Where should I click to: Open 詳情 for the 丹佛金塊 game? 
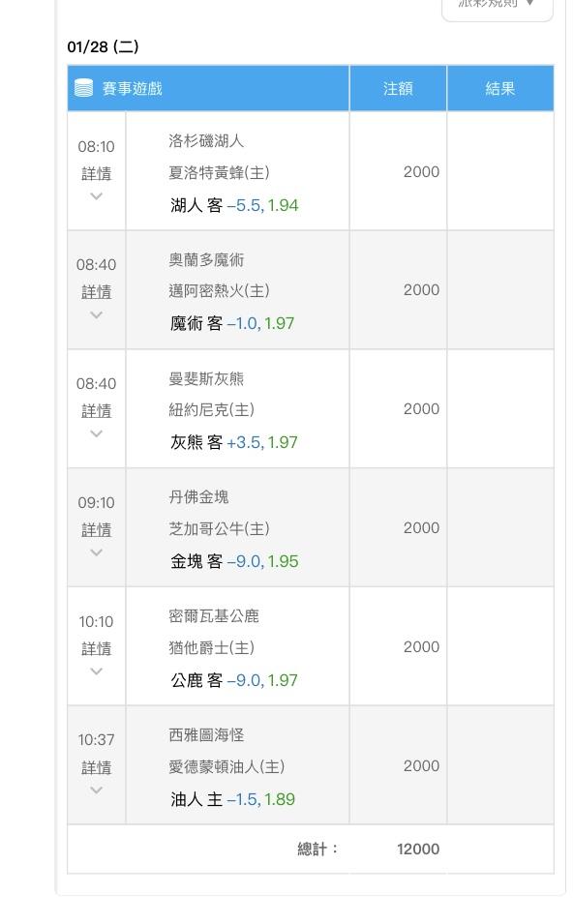point(96,530)
